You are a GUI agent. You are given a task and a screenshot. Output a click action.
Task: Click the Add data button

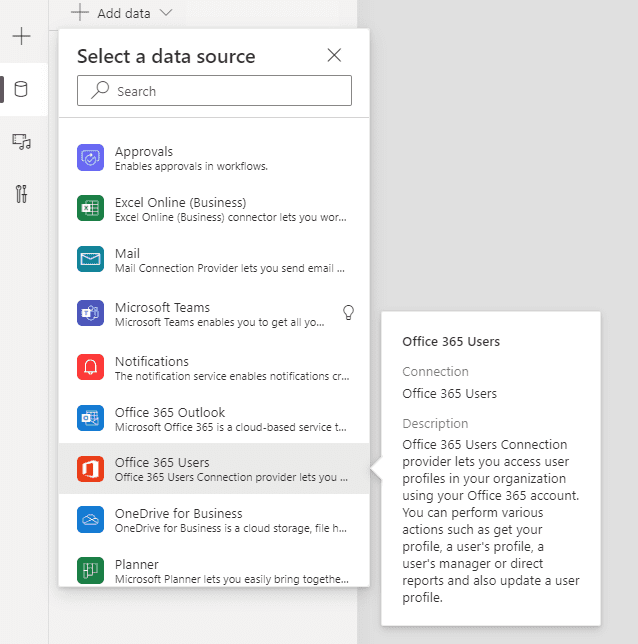122,13
